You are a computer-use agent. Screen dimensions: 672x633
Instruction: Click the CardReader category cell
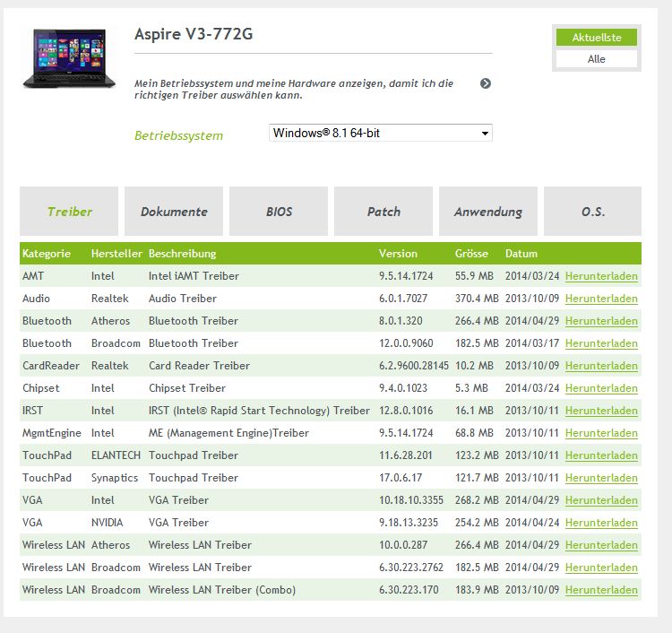pyautogui.click(x=50, y=366)
